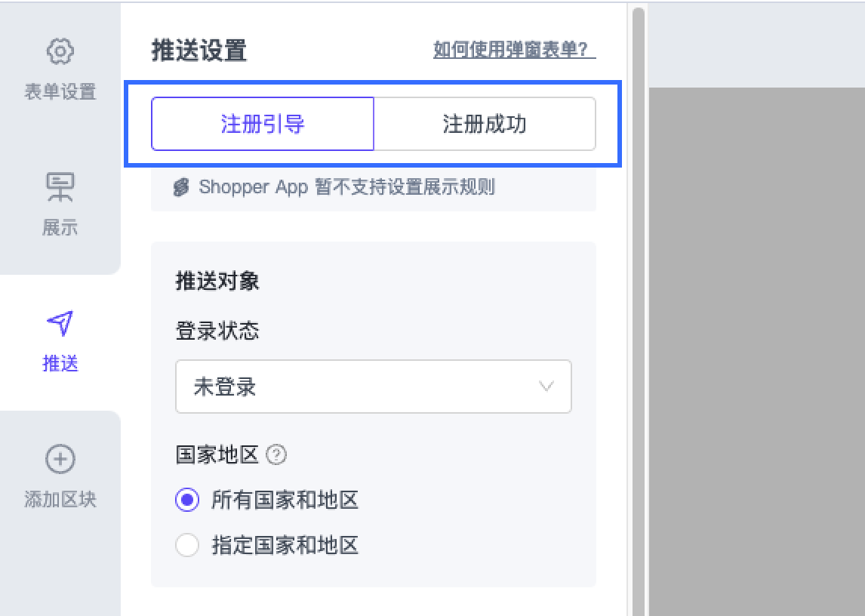Select the 推送 paper plane icon

click(x=60, y=323)
